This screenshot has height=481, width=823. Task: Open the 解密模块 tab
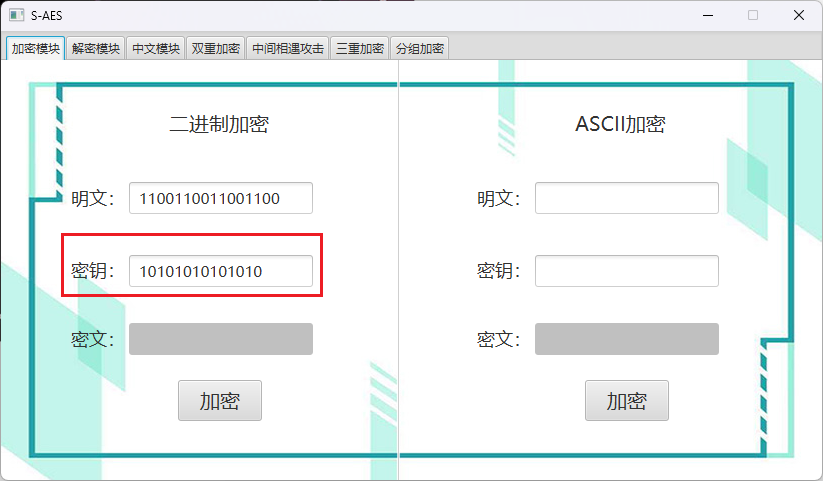click(97, 48)
